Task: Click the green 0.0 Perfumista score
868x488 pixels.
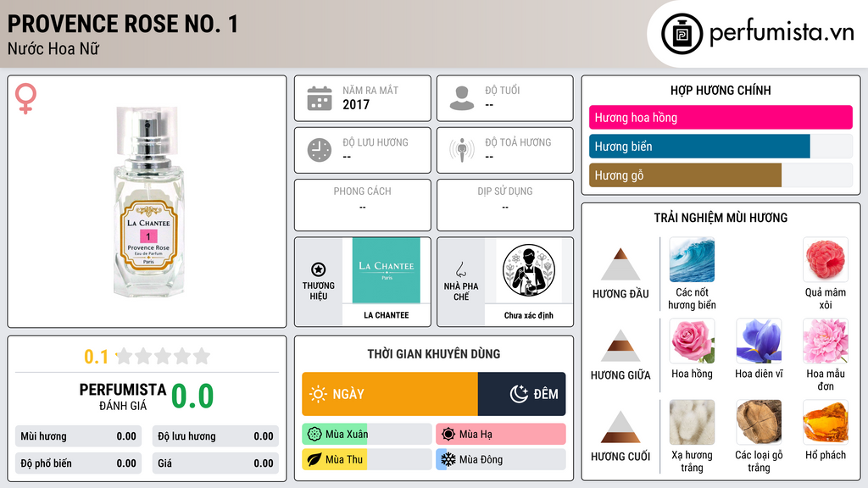Action: [x=192, y=396]
